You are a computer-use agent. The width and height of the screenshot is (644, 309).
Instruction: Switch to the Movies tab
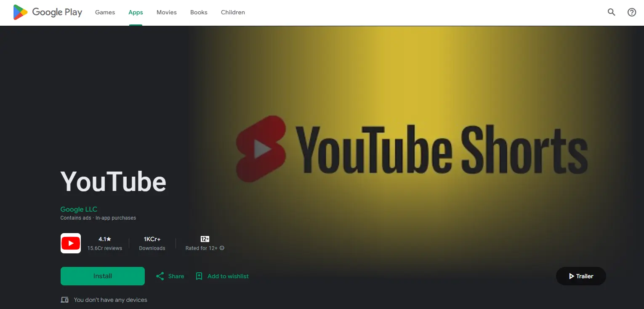pyautogui.click(x=167, y=12)
